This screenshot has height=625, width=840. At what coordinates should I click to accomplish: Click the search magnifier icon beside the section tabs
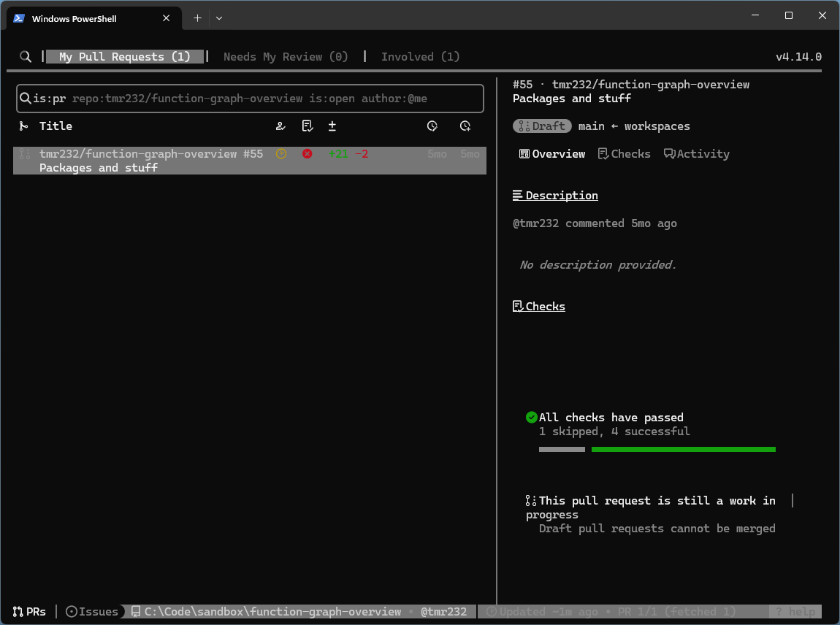tap(25, 57)
